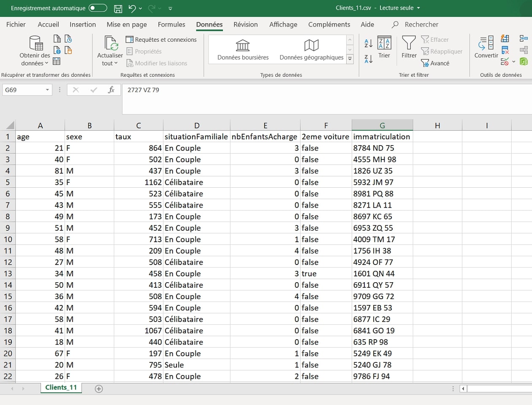Click the From web globe icon
The height and width of the screenshot is (405, 532).
57,50
